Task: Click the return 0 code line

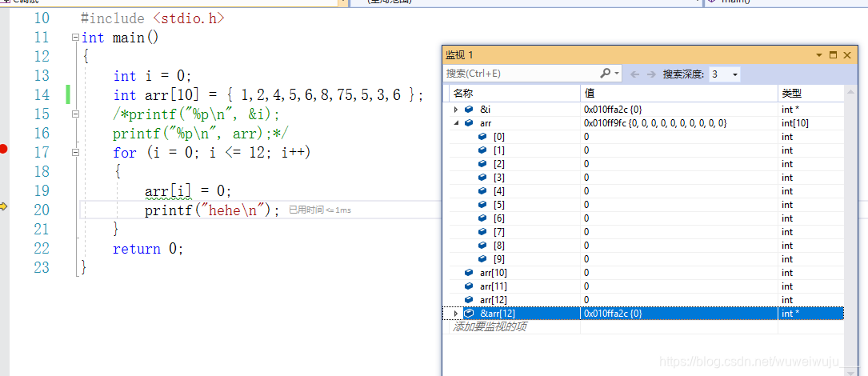Action: click(148, 249)
